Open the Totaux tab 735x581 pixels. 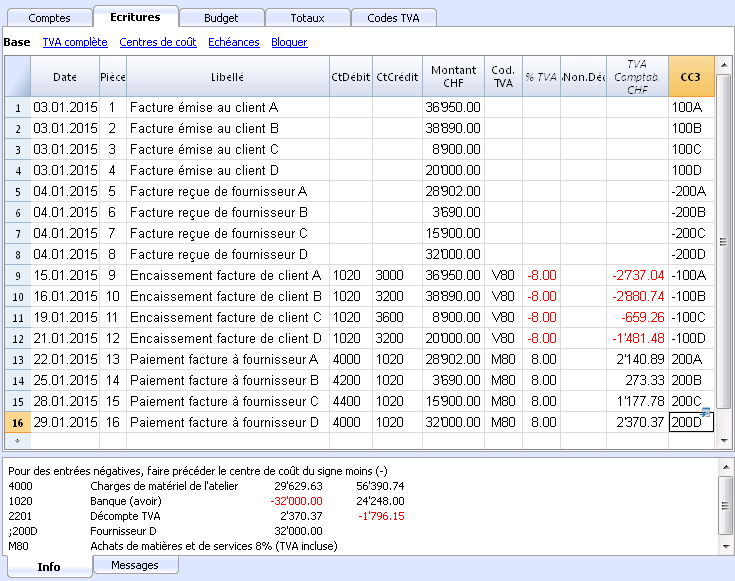[308, 18]
